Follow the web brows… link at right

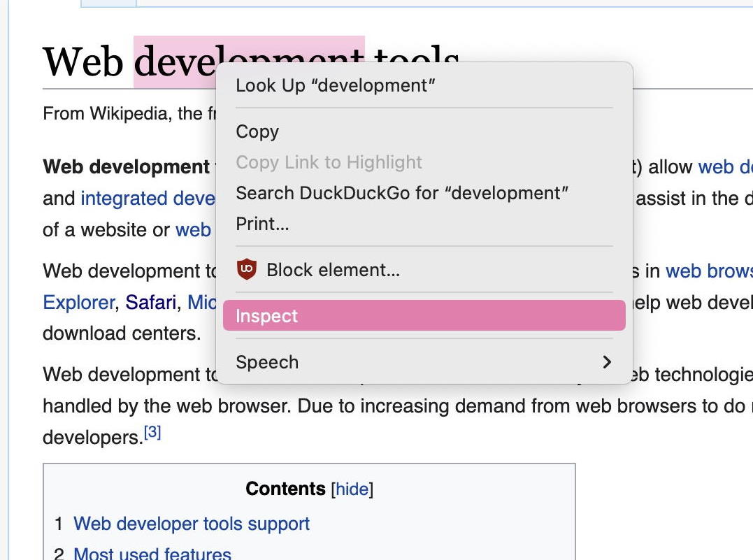click(x=709, y=271)
